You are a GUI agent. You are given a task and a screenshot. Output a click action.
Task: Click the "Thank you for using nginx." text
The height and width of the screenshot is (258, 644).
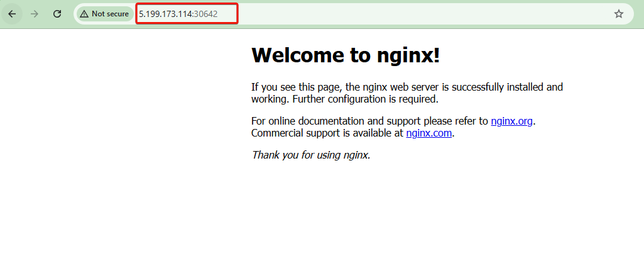click(311, 154)
